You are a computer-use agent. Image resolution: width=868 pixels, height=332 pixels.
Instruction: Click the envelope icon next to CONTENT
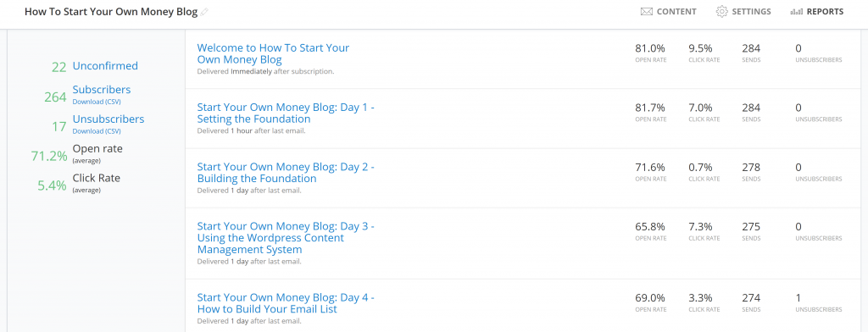[x=646, y=12]
